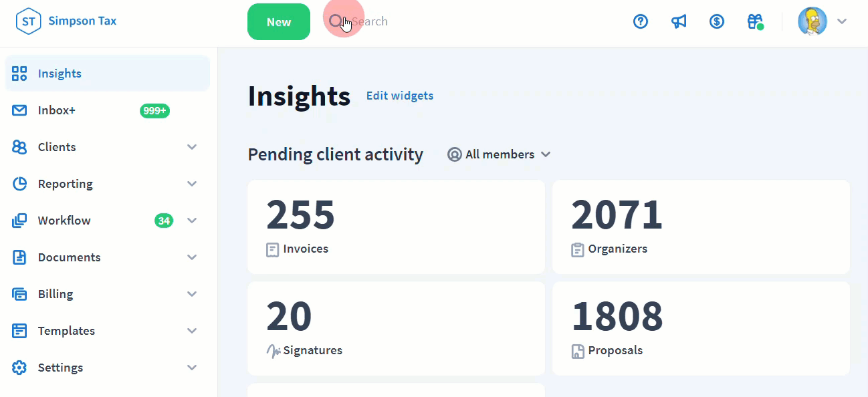The height and width of the screenshot is (397, 868).
Task: Expand the Billing sidebar section
Action: (192, 294)
